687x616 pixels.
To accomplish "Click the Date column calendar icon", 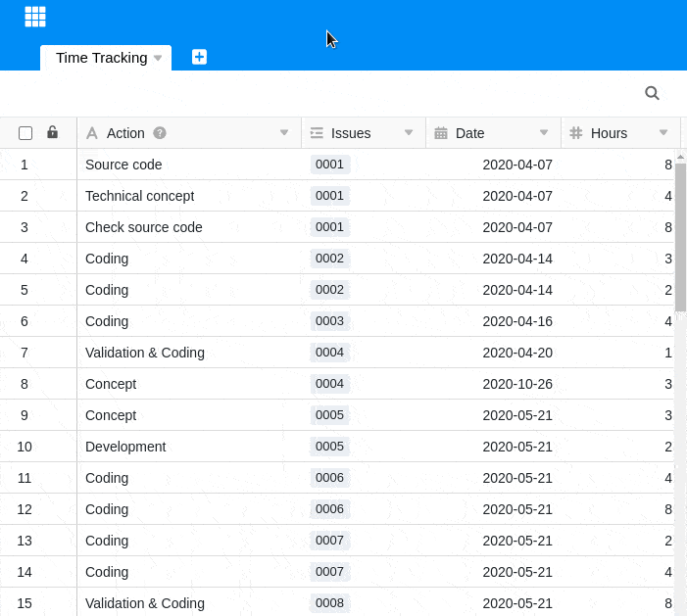I will pos(441,133).
